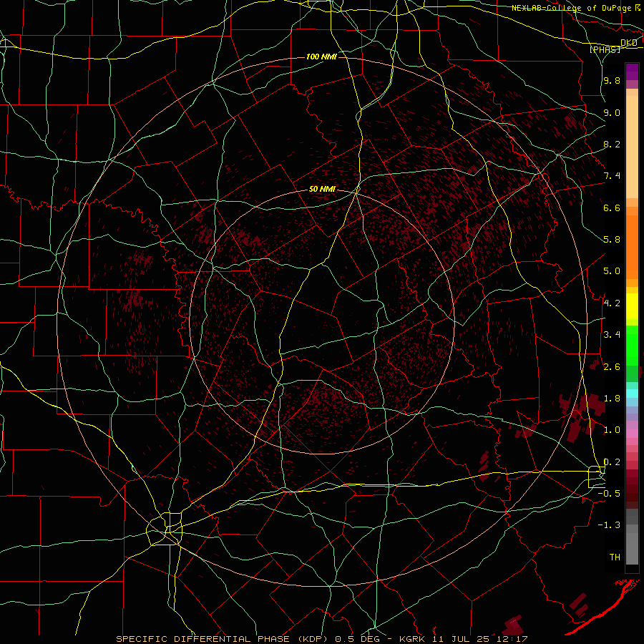
Task: Click the 12:17 timestamp in the caption
Action: coord(514,639)
